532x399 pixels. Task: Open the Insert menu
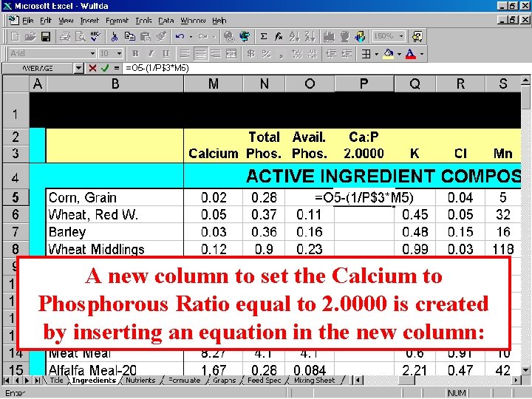(89, 21)
